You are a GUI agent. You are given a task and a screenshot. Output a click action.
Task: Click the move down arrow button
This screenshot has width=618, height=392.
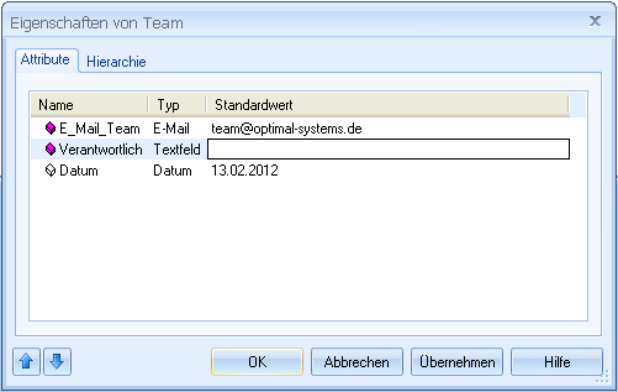tap(57, 361)
